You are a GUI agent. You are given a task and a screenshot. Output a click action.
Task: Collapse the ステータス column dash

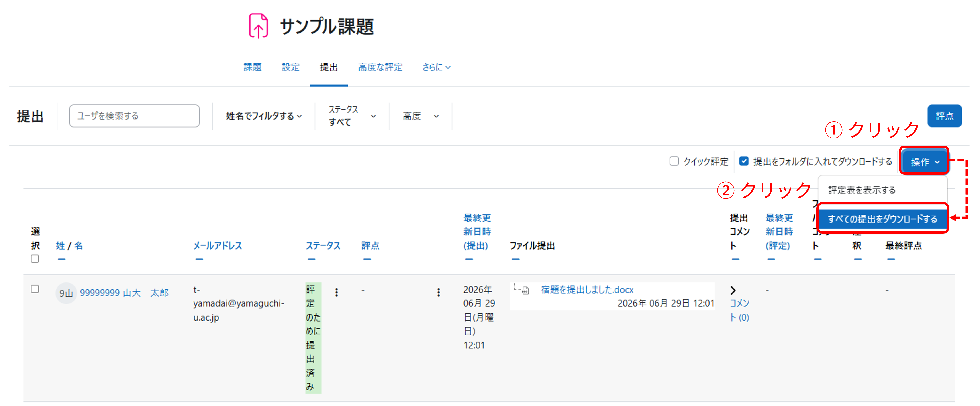coord(312,259)
